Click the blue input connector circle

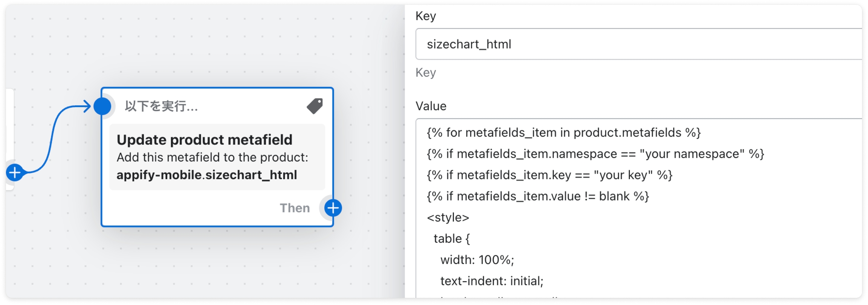(x=102, y=106)
